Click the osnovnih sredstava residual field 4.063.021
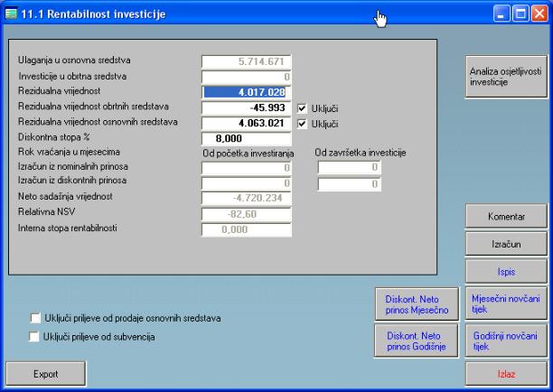The image size is (553, 392). click(x=246, y=123)
